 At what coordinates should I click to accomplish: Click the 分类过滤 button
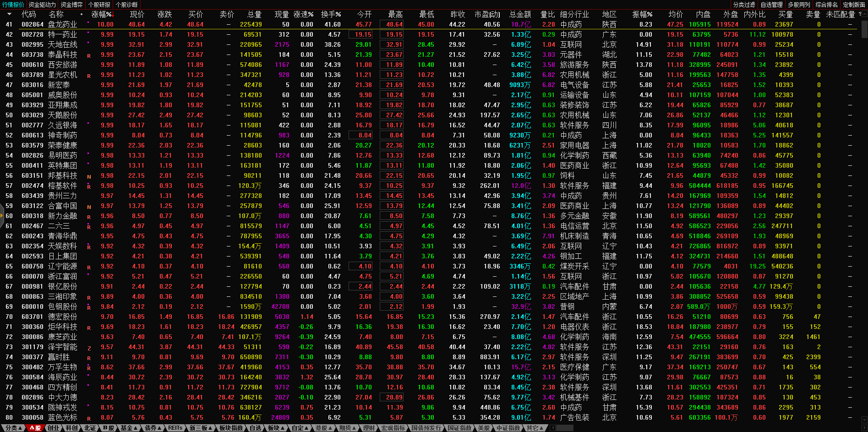(x=744, y=5)
